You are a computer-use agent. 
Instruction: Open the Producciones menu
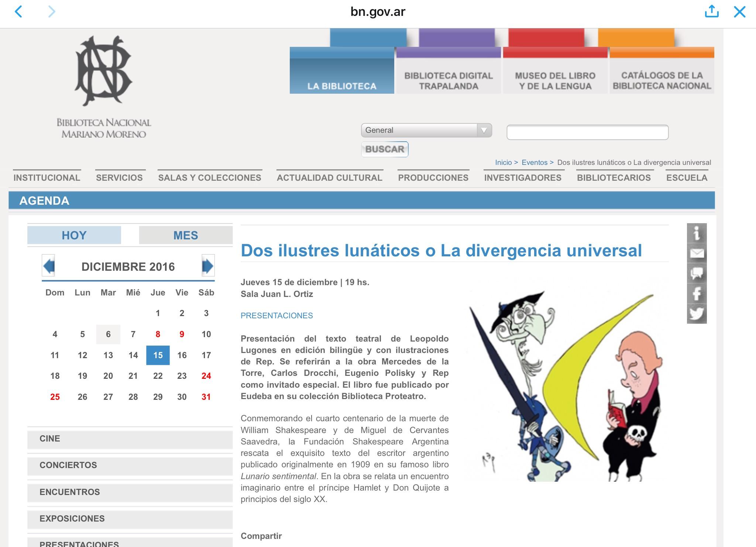click(433, 178)
